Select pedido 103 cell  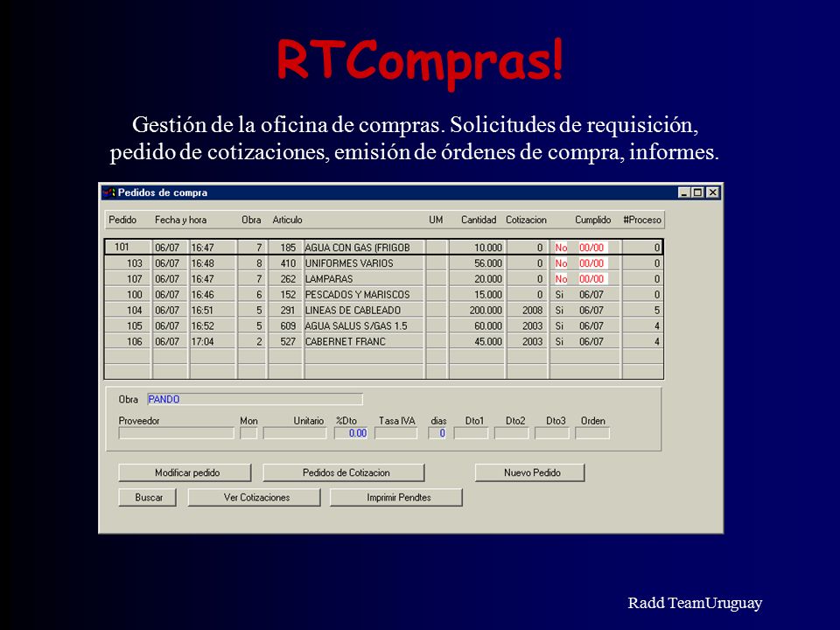pos(128,263)
